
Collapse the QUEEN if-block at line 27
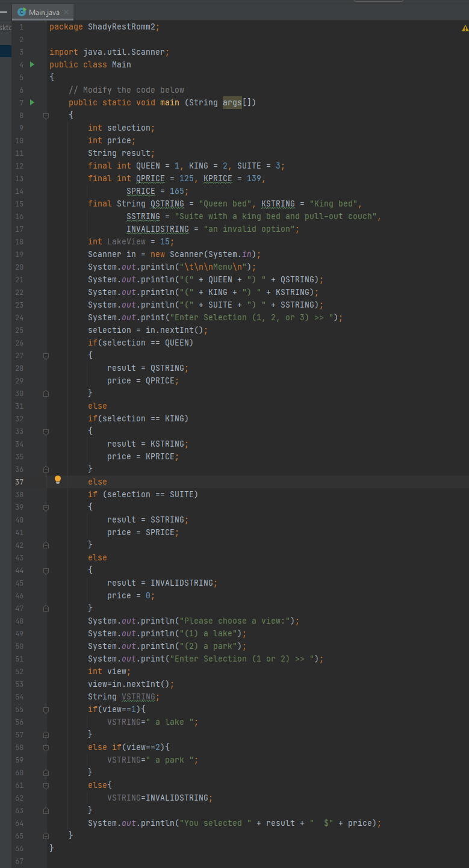point(46,355)
